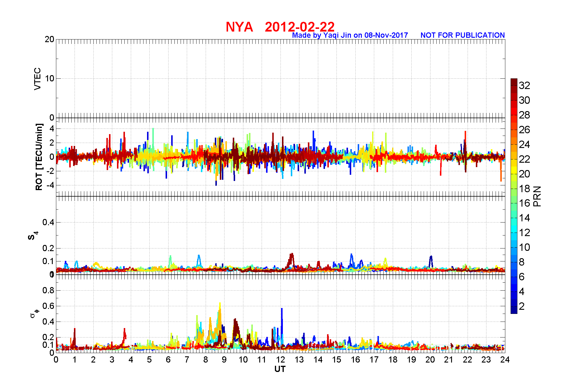Image resolution: width=561 pixels, height=392 pixels.
Task: Click UT axis tick "23"
Action: [486, 360]
